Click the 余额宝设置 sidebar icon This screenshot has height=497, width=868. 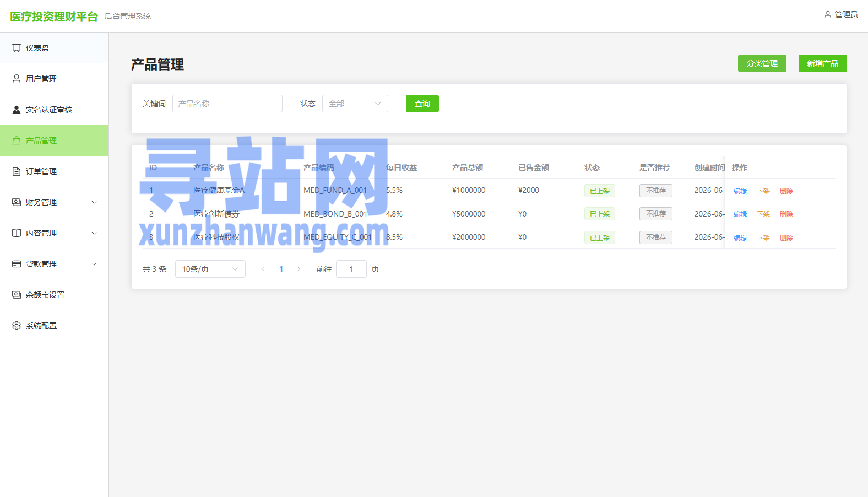click(x=17, y=295)
